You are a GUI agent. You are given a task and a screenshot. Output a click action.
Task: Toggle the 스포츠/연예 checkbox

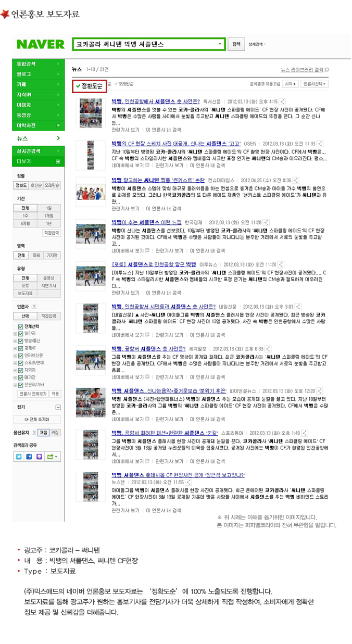21,362
